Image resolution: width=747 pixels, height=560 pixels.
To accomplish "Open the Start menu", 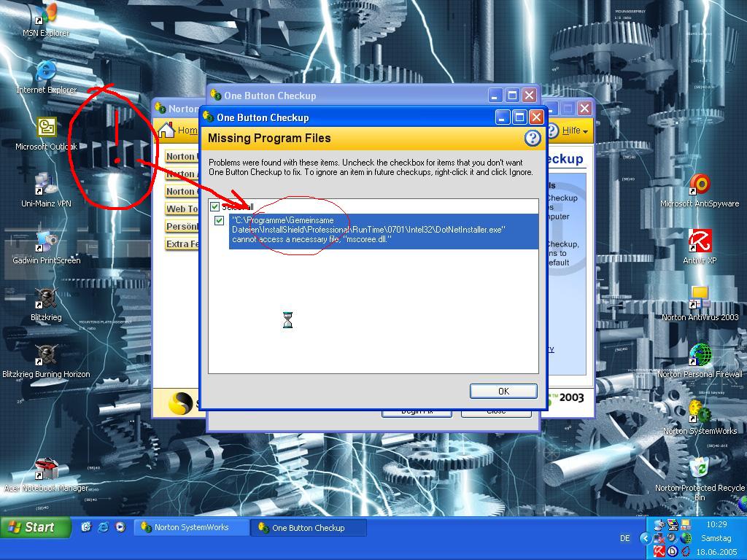I will coord(36,527).
